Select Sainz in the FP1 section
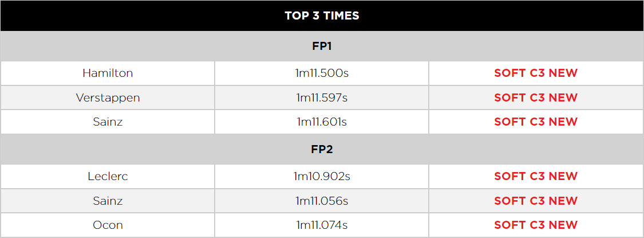This screenshot has height=238, width=644. point(108,122)
